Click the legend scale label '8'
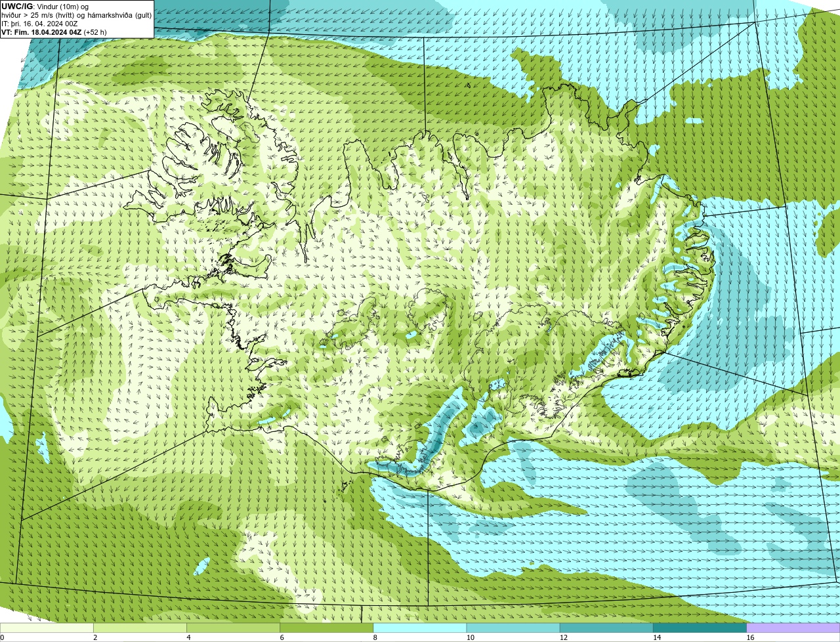The image size is (840, 642). (x=375, y=637)
